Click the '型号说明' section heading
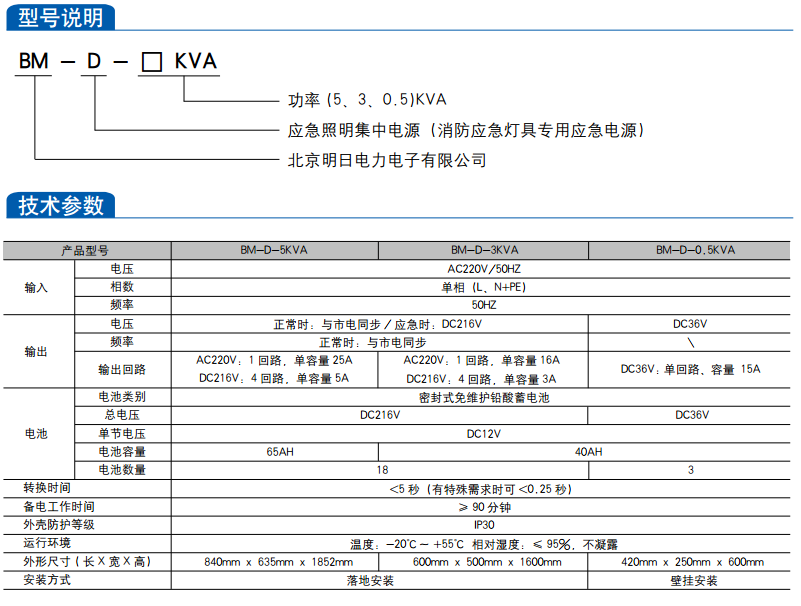 (61, 18)
